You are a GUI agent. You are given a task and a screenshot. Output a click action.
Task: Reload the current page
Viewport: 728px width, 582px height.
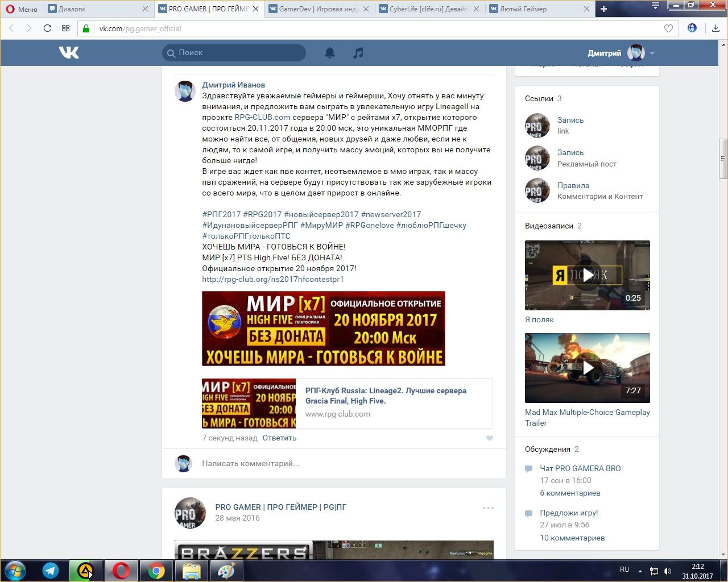click(47, 28)
